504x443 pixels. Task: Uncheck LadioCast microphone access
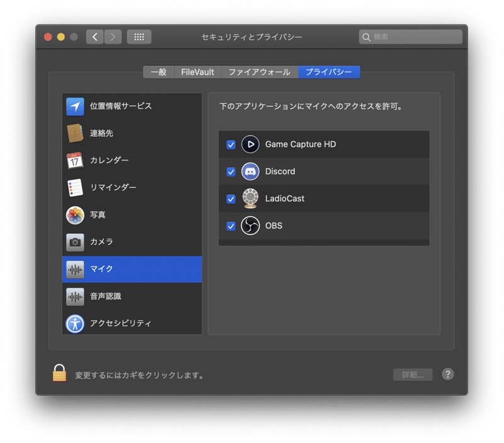(x=231, y=199)
